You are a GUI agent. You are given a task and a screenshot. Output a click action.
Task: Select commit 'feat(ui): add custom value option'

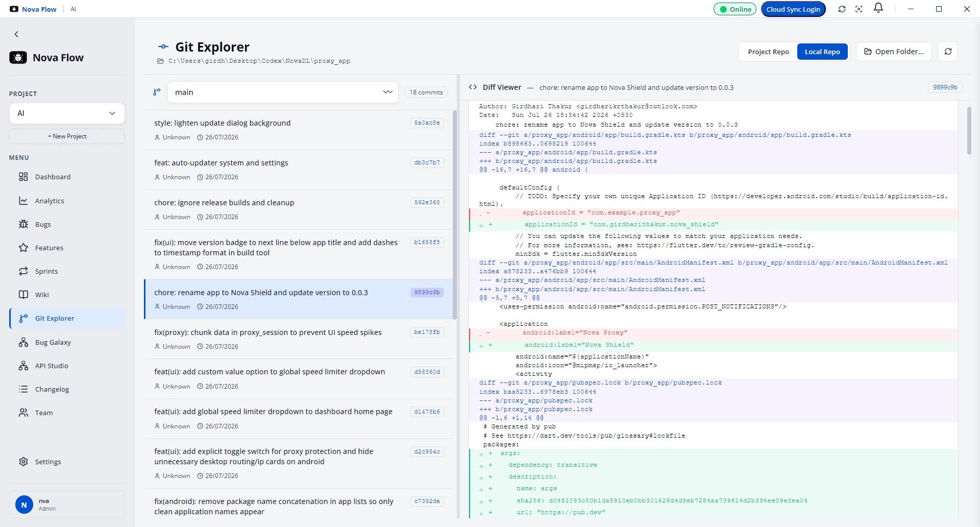(x=298, y=378)
